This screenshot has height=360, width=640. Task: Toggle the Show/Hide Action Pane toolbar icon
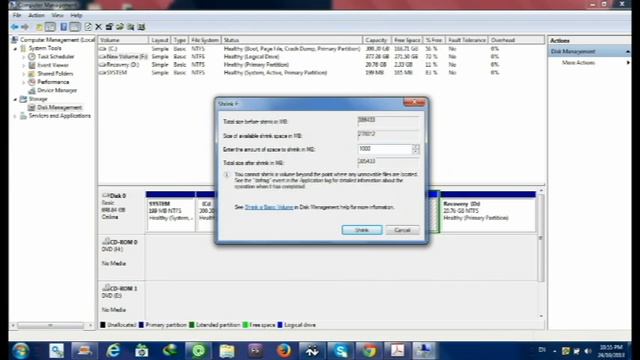pyautogui.click(x=75, y=27)
